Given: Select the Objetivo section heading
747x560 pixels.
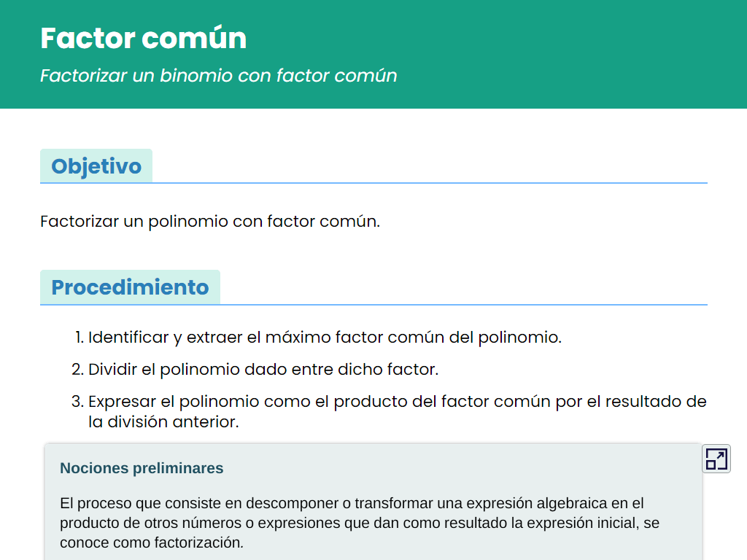Looking at the screenshot, I should 96,166.
